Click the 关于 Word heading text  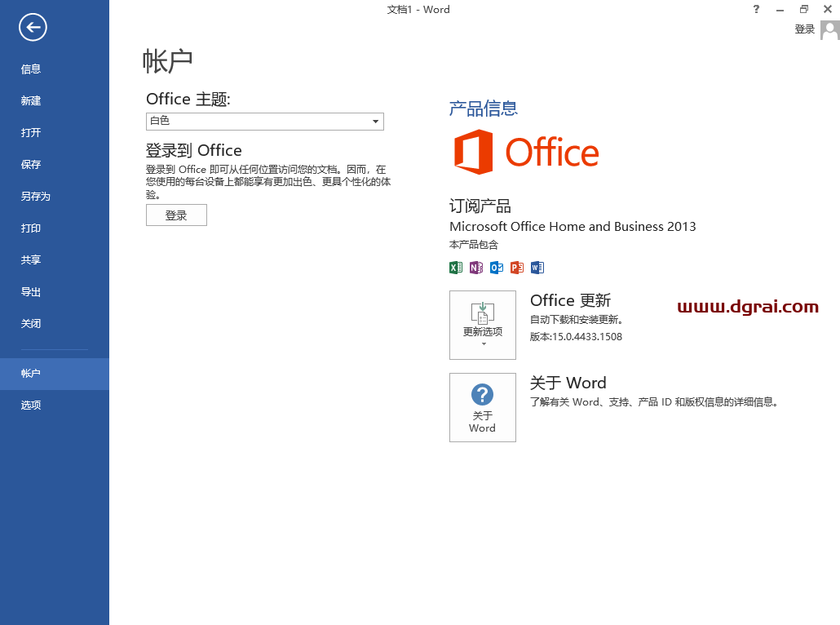[568, 383]
